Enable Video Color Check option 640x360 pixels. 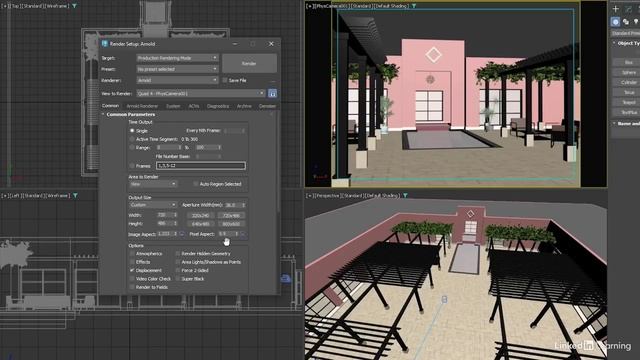(132, 279)
